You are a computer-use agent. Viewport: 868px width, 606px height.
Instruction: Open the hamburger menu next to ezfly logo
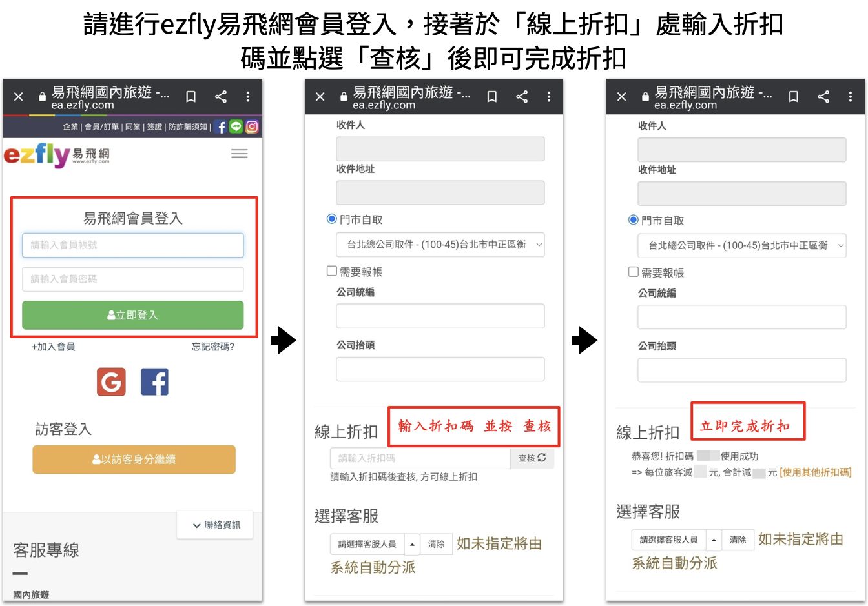pyautogui.click(x=240, y=154)
